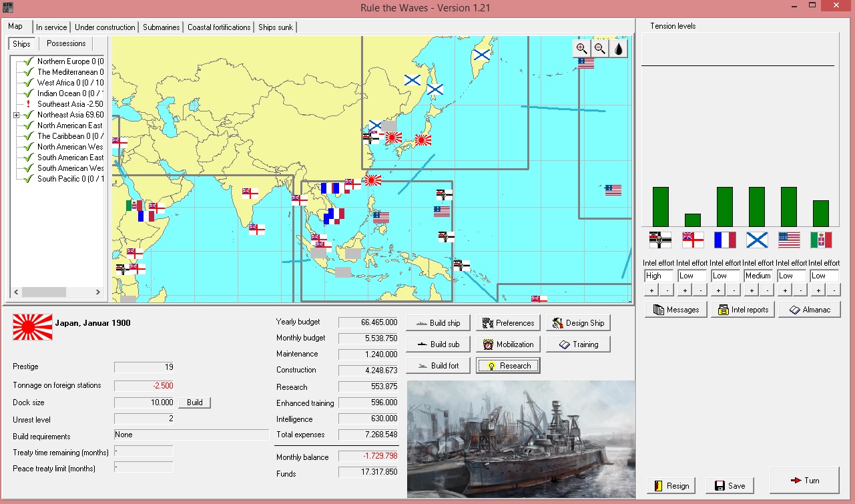Click the Yearly budget value 66.465.000
This screenshot has width=855, height=504.
[369, 322]
